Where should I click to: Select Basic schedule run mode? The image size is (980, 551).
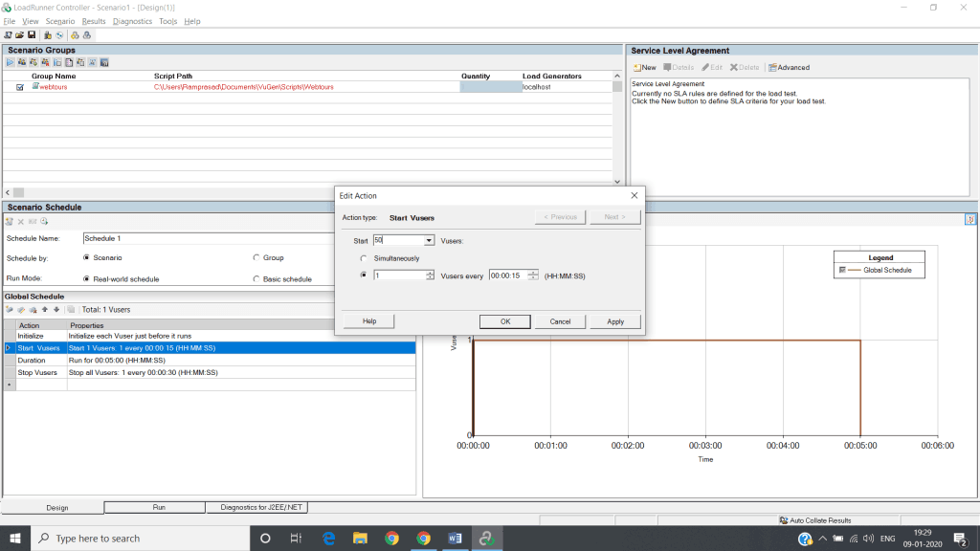pyautogui.click(x=256, y=279)
